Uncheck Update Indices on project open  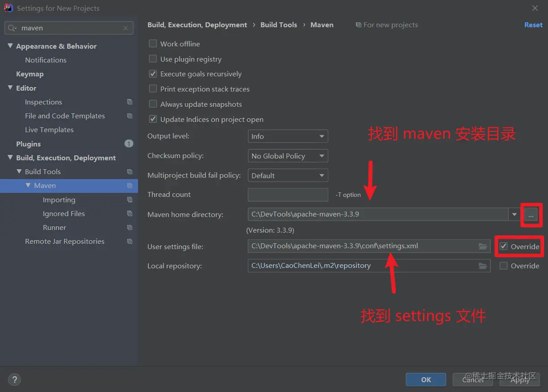click(x=153, y=119)
